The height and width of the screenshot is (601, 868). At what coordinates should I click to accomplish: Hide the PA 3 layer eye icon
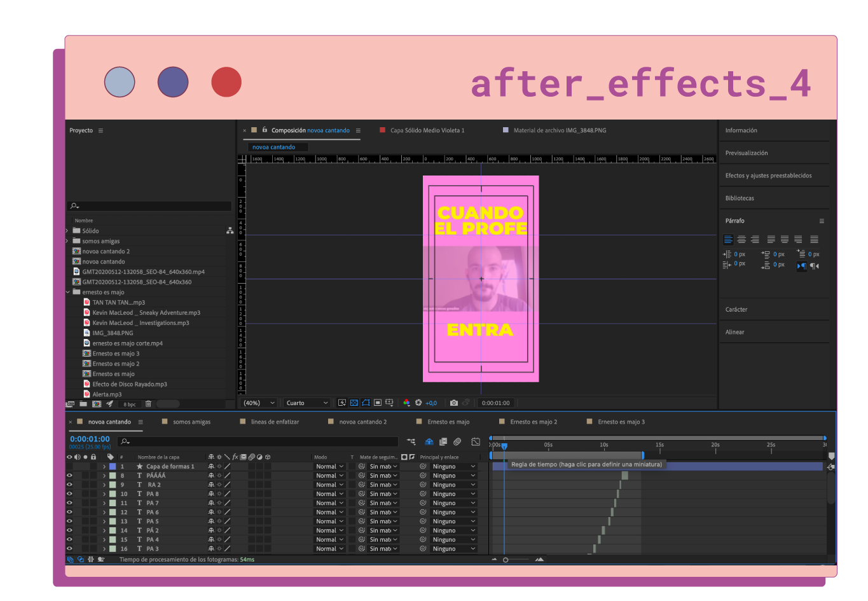point(69,548)
